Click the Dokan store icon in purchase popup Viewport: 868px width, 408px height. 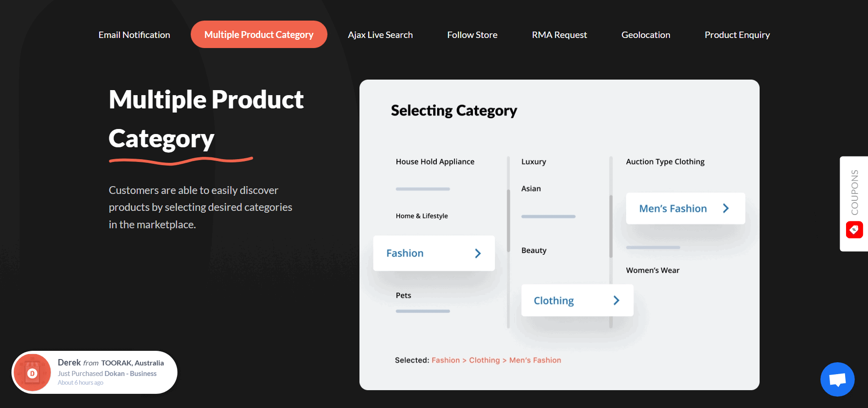pyautogui.click(x=32, y=372)
